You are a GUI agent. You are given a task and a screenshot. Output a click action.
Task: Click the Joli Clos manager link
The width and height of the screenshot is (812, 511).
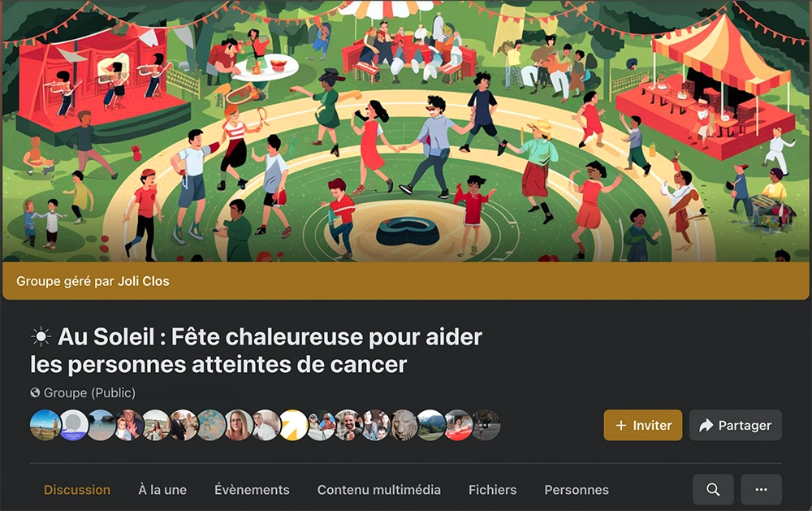144,281
